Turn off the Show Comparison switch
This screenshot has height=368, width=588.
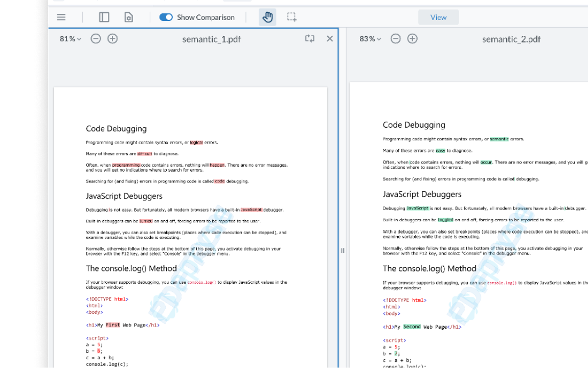point(166,17)
